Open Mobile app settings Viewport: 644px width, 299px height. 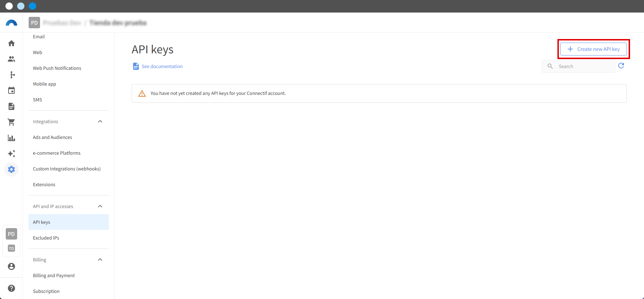click(x=69, y=84)
